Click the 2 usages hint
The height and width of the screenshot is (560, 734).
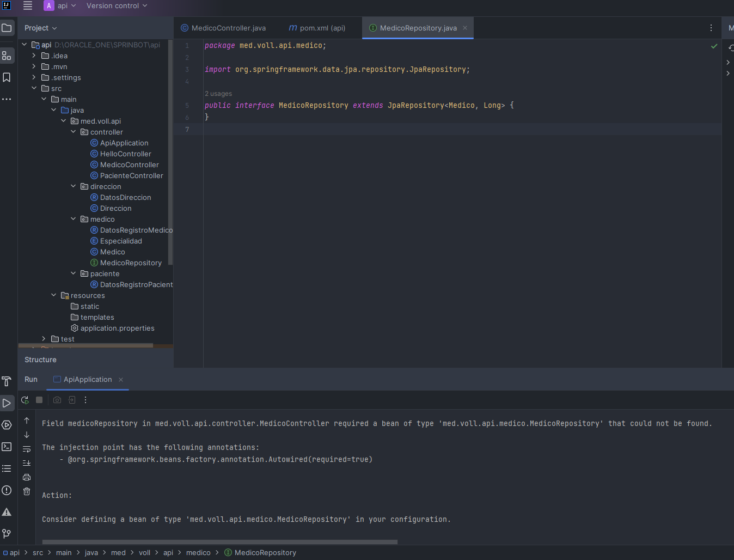pyautogui.click(x=218, y=94)
